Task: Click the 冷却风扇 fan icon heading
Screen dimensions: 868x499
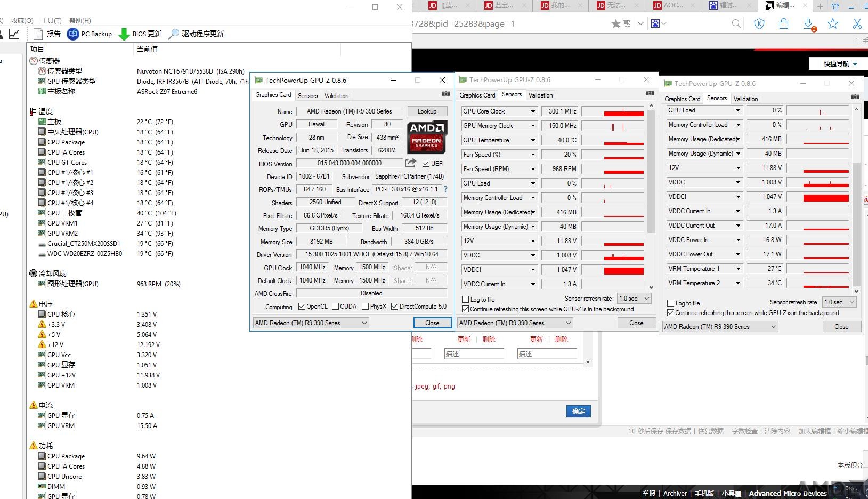Action: click(x=34, y=273)
